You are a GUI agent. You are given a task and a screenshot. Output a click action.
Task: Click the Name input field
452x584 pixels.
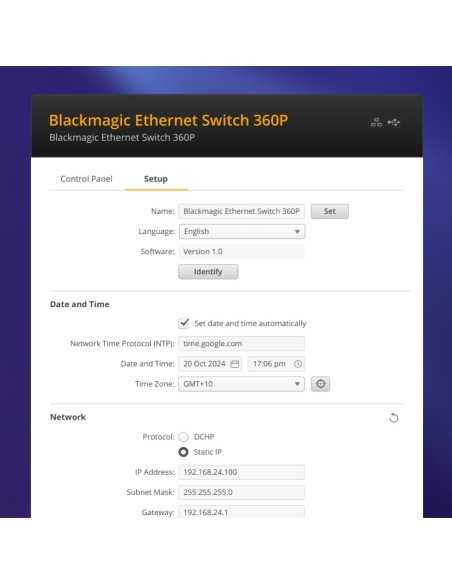tap(242, 211)
